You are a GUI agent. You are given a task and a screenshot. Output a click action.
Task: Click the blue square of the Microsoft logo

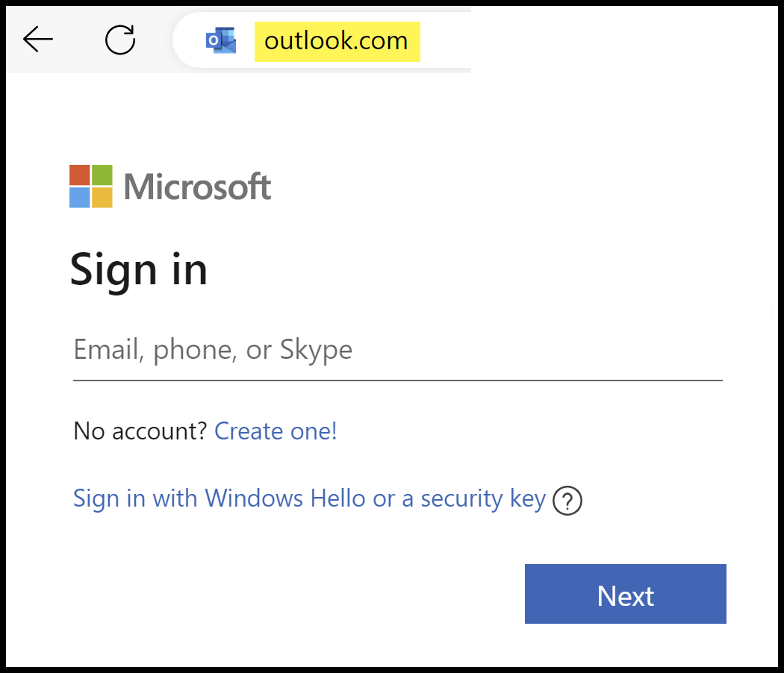[79, 196]
